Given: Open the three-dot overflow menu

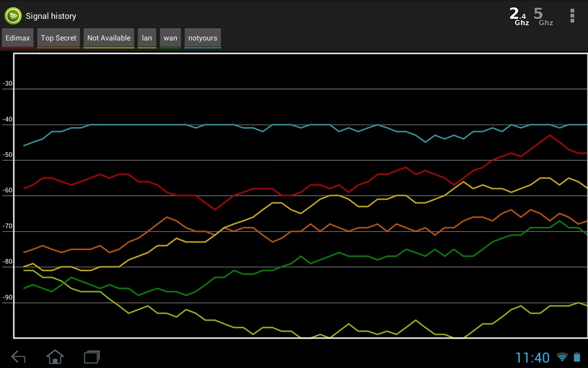Looking at the screenshot, I should [x=572, y=16].
